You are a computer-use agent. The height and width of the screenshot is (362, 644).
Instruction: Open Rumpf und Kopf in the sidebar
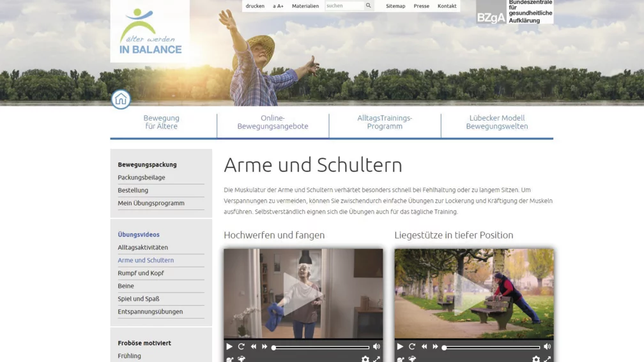click(x=141, y=273)
